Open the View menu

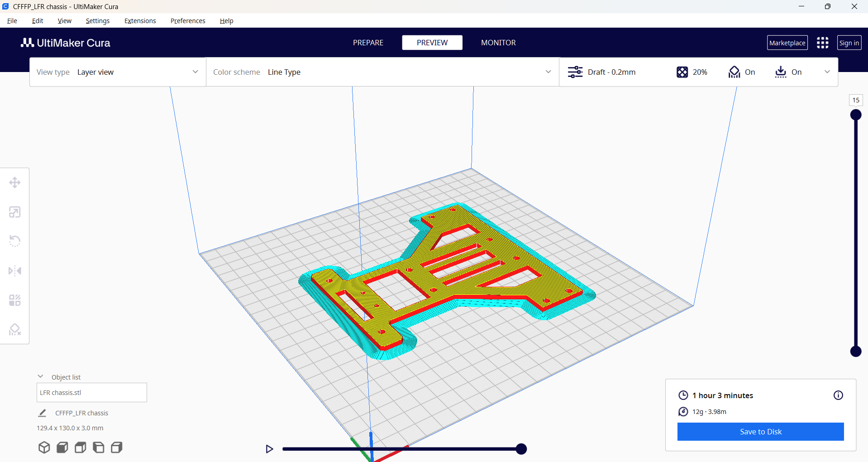64,21
